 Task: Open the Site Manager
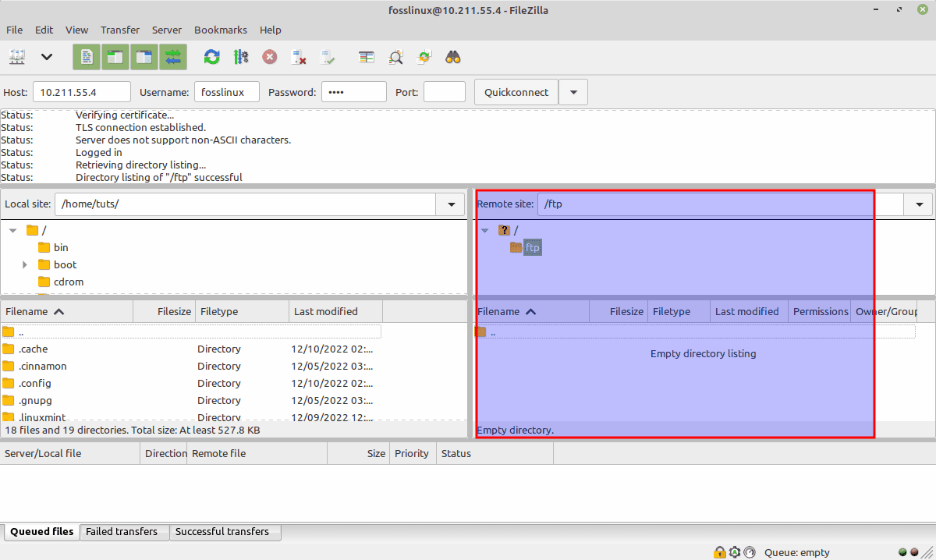pos(17,57)
